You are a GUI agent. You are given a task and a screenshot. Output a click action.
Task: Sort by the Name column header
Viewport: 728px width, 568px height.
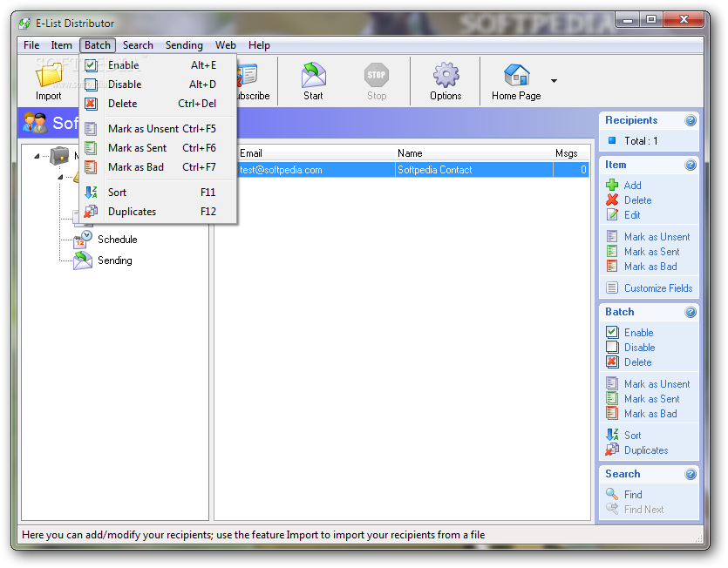pyautogui.click(x=473, y=153)
